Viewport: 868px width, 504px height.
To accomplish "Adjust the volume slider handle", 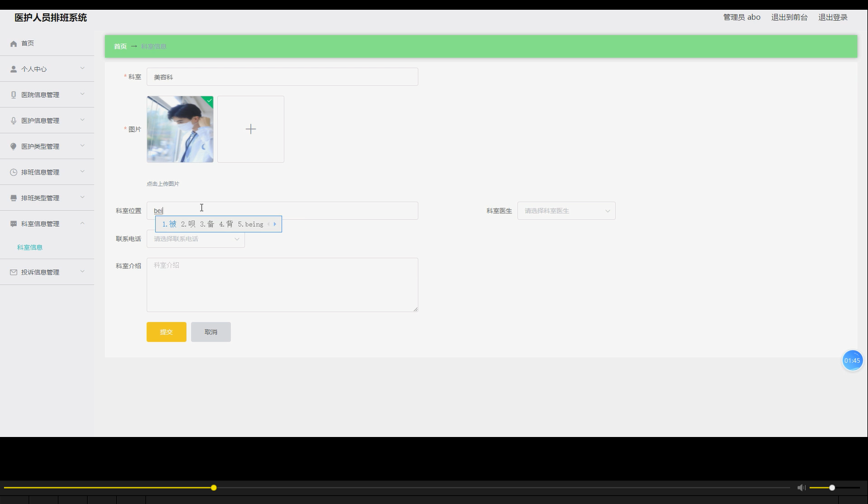I will tap(832, 488).
